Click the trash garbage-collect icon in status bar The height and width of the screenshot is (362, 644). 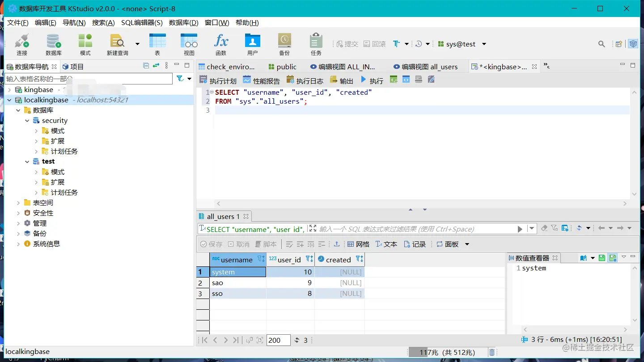pyautogui.click(x=492, y=352)
